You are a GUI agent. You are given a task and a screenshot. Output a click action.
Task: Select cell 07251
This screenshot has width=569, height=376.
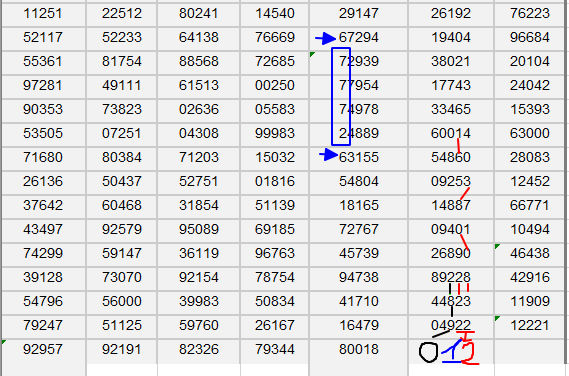(x=122, y=134)
